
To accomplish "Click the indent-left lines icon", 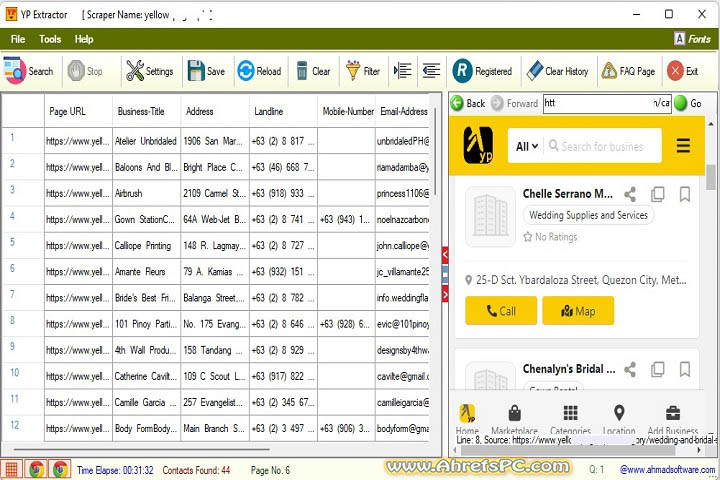I will coord(431,71).
